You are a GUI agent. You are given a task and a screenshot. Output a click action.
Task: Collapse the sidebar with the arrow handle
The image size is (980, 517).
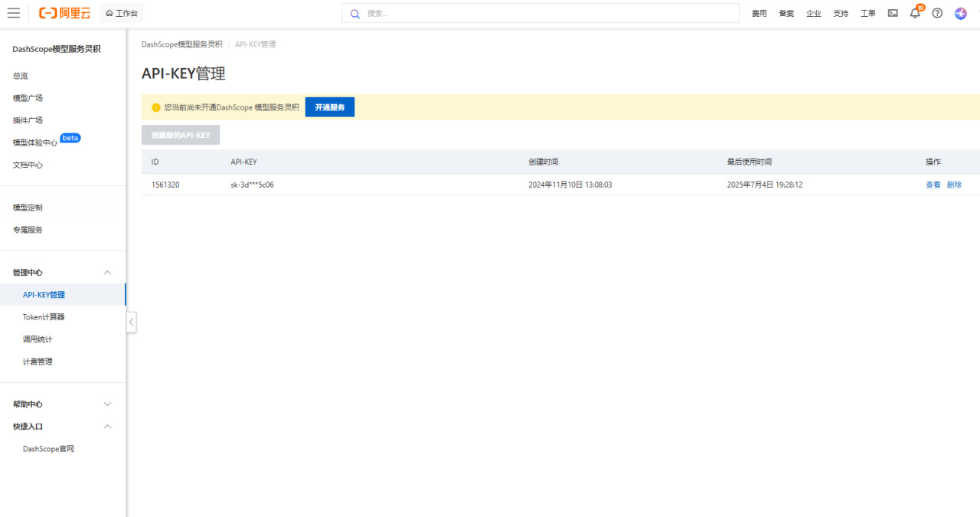pyautogui.click(x=132, y=322)
